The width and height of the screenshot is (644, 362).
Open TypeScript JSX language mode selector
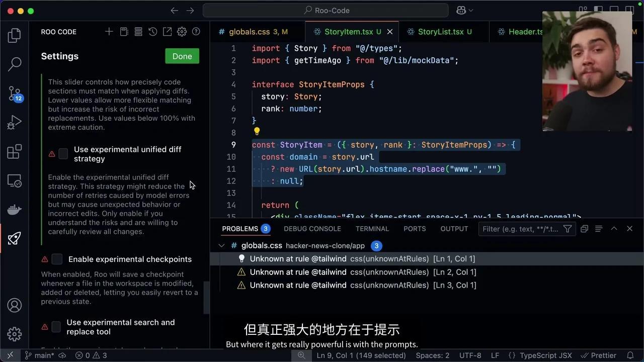point(546,355)
